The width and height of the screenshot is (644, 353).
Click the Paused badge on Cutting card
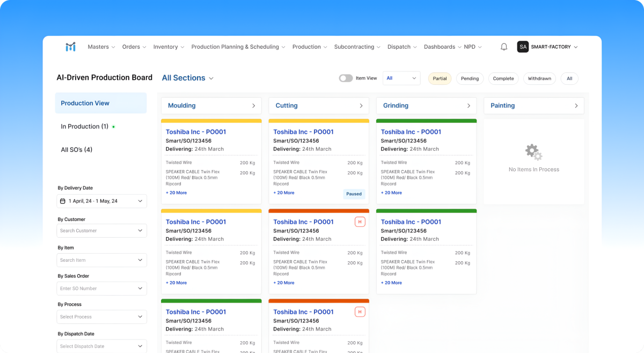tap(354, 194)
